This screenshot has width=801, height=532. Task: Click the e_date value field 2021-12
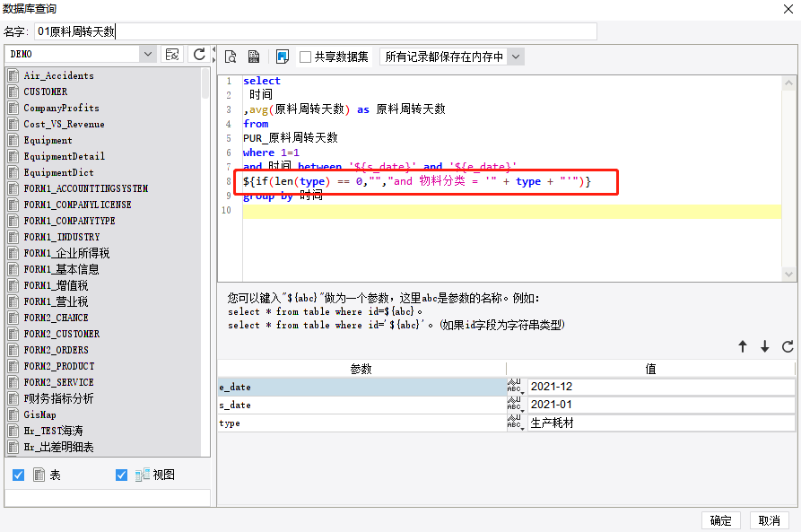[x=661, y=387]
